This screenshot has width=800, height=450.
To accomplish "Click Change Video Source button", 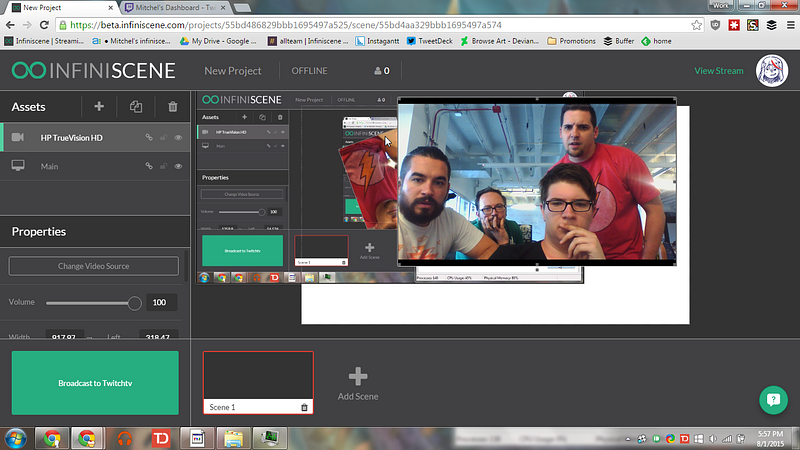I will pyautogui.click(x=93, y=266).
